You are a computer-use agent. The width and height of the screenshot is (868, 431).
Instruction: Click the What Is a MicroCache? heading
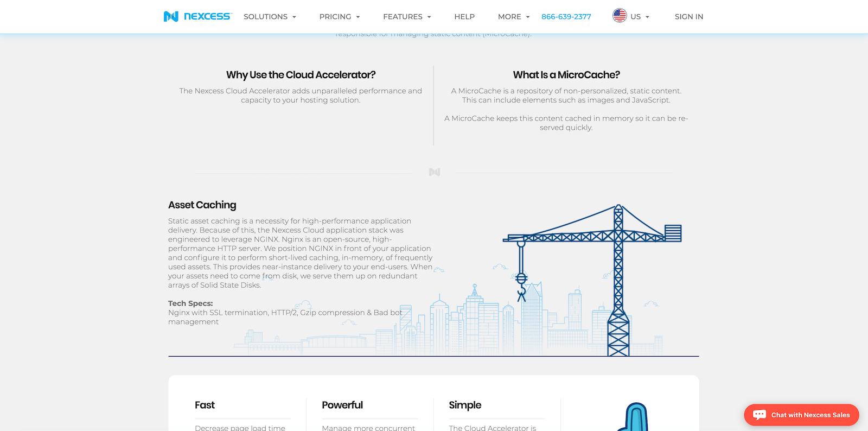[566, 75]
